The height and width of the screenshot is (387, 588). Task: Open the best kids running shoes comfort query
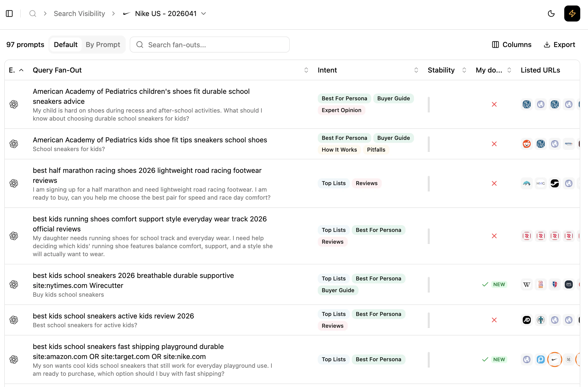click(x=150, y=224)
